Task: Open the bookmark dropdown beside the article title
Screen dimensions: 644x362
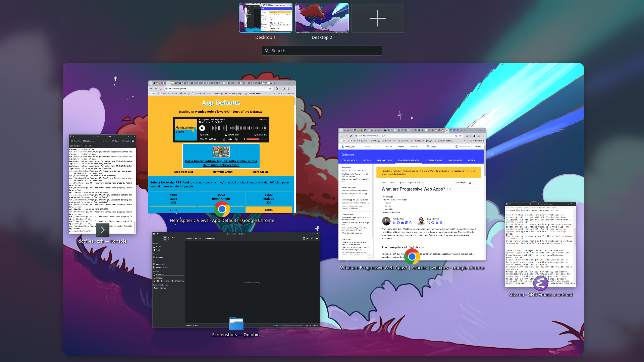Action: point(451,189)
